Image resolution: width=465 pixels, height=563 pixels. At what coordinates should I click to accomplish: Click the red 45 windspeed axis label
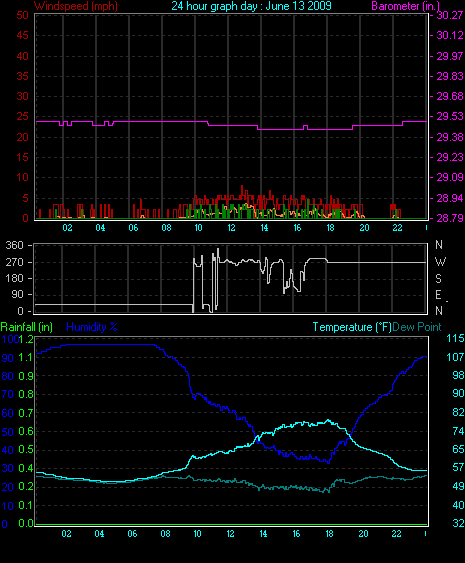coord(22,35)
